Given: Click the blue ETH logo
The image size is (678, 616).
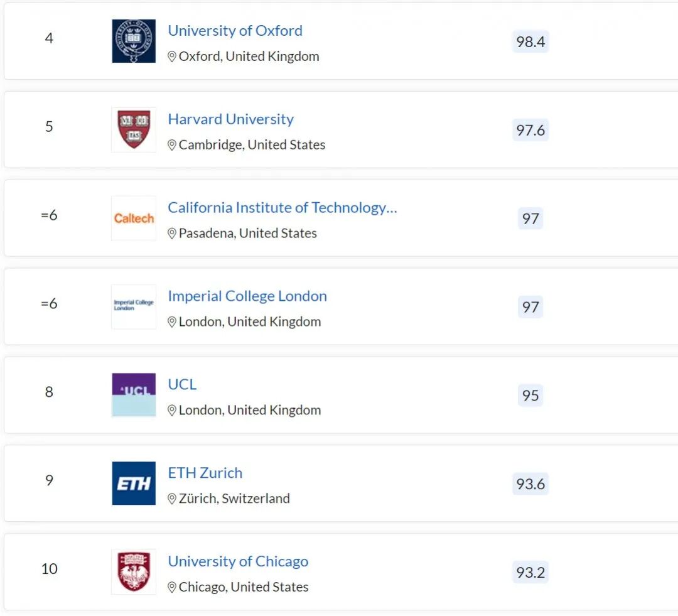Looking at the screenshot, I should tap(134, 484).
